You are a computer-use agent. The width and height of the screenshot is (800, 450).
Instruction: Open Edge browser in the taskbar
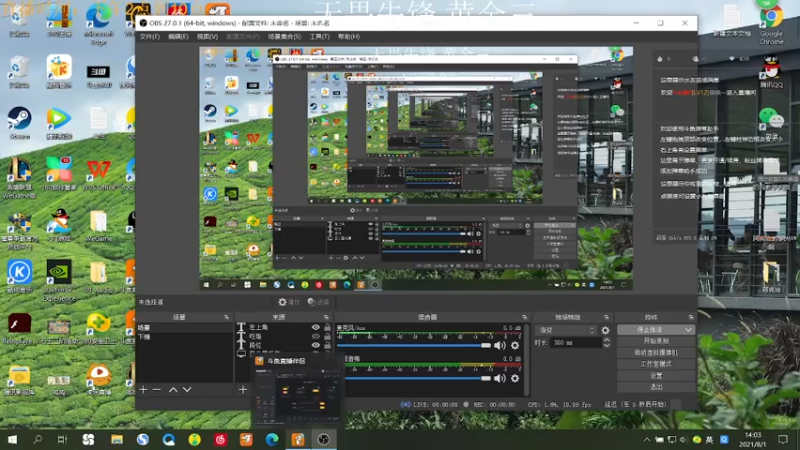tap(272, 439)
